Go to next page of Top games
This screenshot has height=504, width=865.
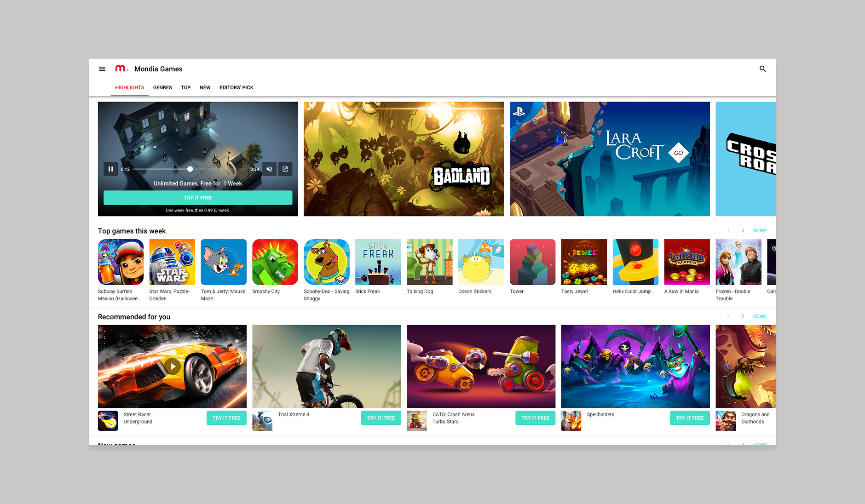[x=743, y=231]
